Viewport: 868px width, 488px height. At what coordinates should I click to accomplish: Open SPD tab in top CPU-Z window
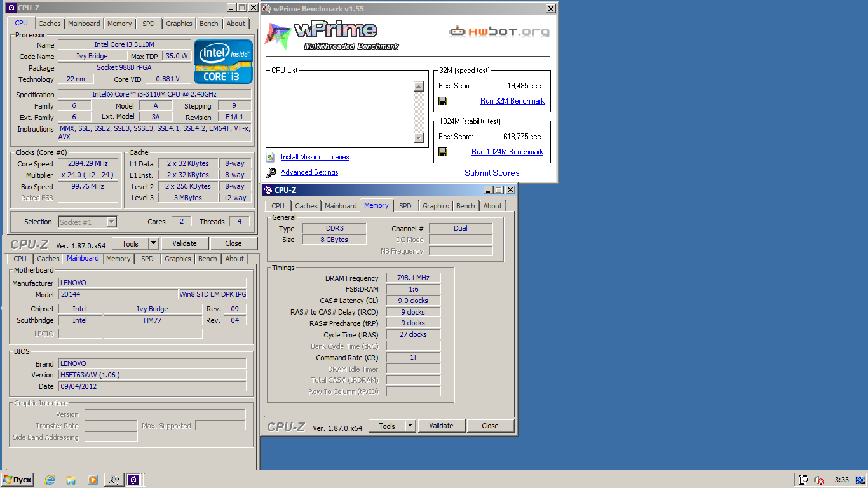(148, 24)
